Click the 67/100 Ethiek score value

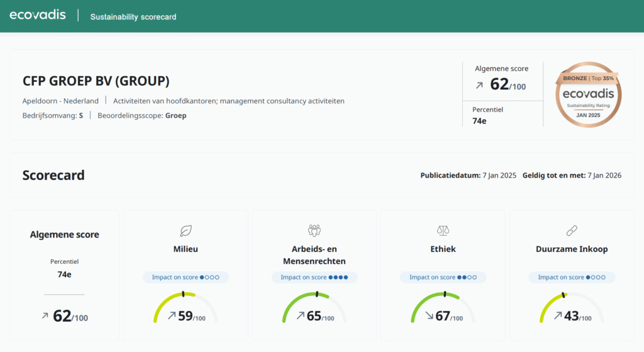point(449,316)
